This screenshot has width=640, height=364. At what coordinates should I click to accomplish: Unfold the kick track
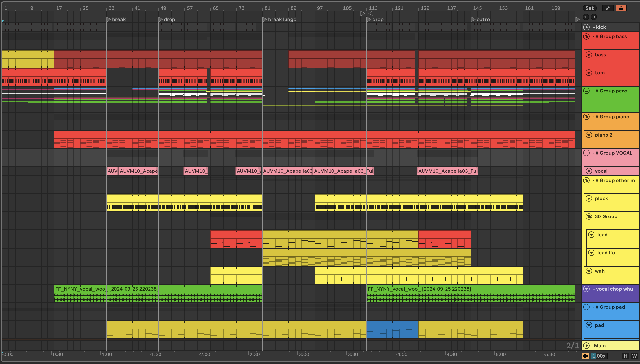586,27
